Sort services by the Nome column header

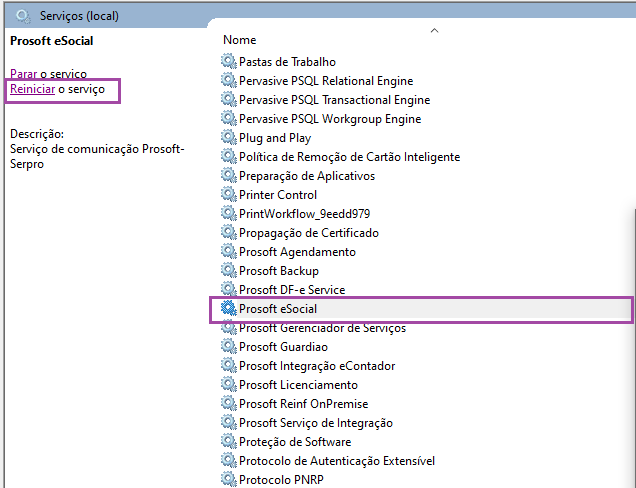point(240,40)
